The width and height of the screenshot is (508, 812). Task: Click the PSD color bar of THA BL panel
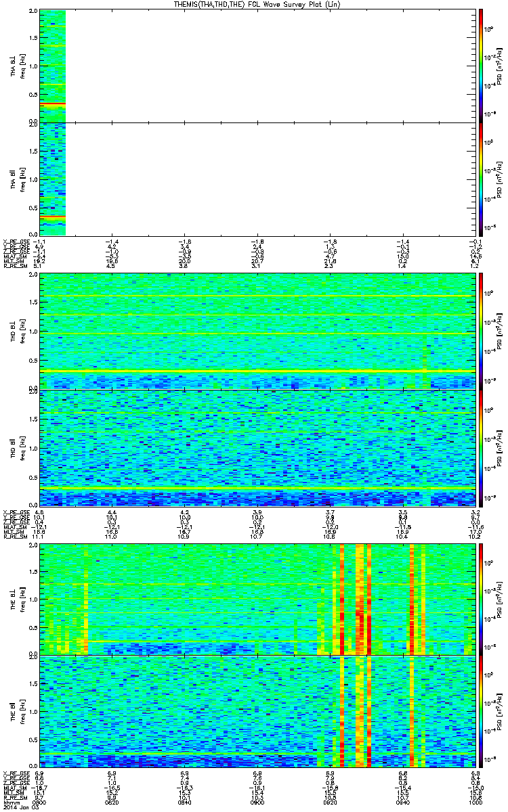pos(481,66)
